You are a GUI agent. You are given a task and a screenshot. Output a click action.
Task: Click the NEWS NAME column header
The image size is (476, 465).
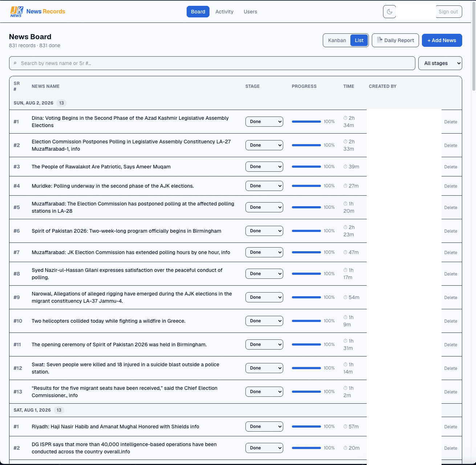[45, 86]
